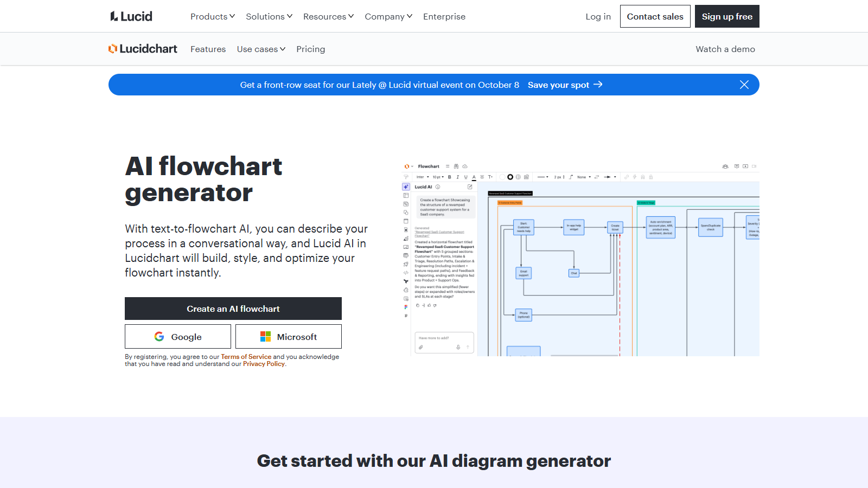The width and height of the screenshot is (868, 488).
Task: Click the Create an AI flowchart button
Action: pyautogui.click(x=233, y=309)
